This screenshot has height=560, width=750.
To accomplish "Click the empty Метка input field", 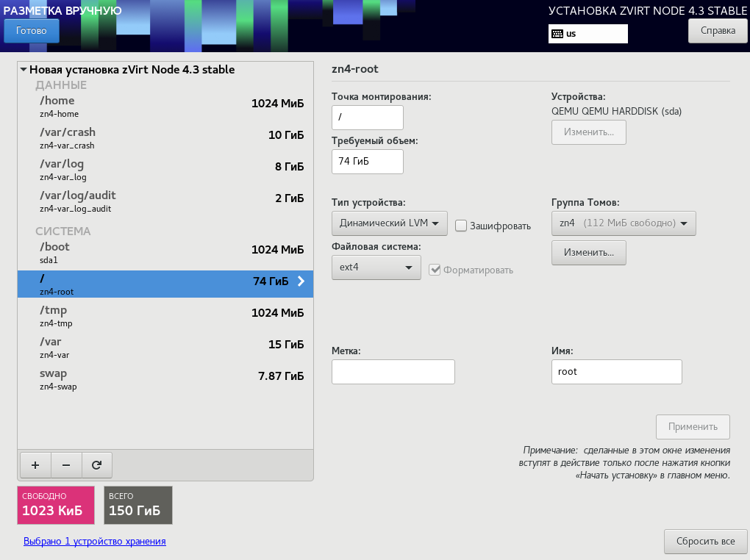I will coord(393,372).
